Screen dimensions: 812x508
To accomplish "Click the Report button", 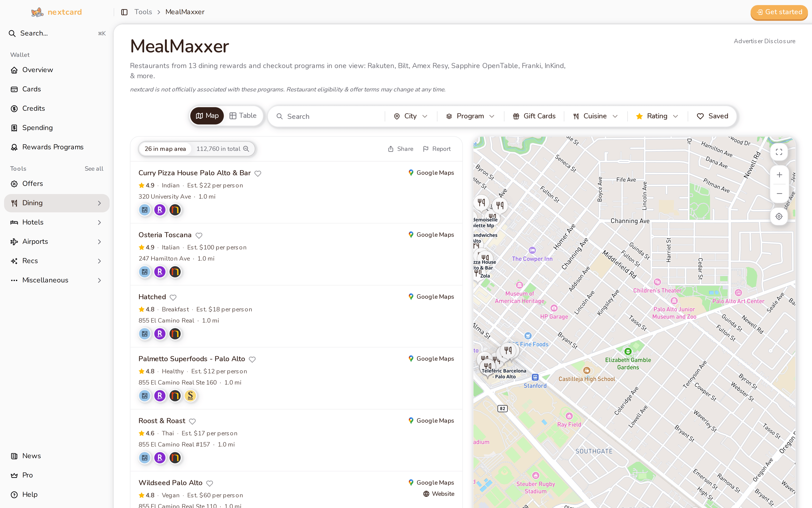I will pyautogui.click(x=437, y=149).
